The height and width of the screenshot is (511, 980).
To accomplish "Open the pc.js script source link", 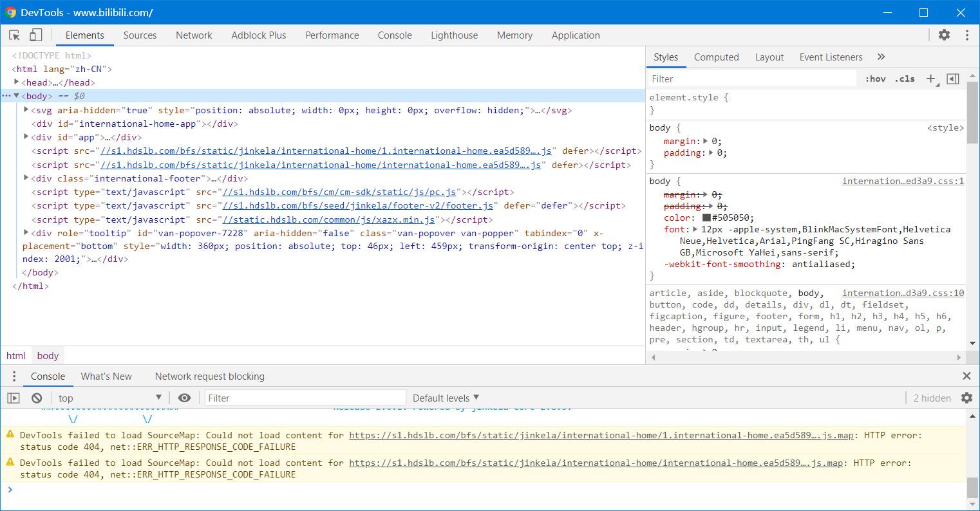I will (x=339, y=192).
